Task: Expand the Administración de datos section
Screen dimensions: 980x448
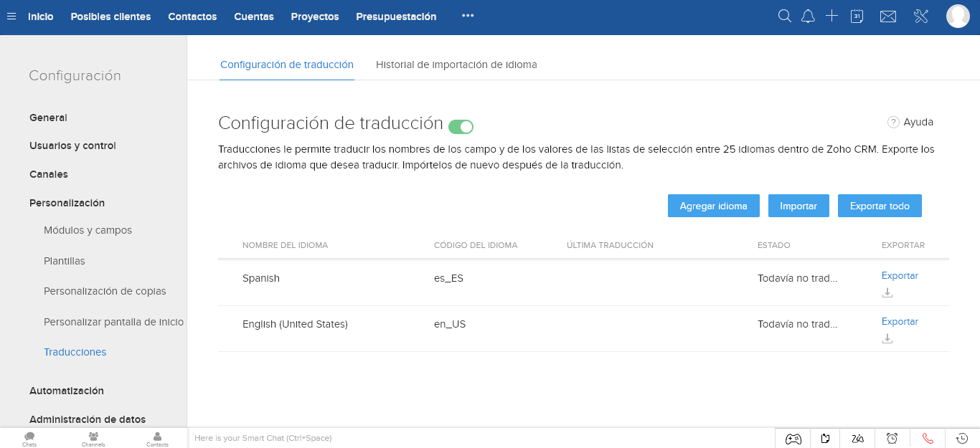Action: tap(87, 419)
